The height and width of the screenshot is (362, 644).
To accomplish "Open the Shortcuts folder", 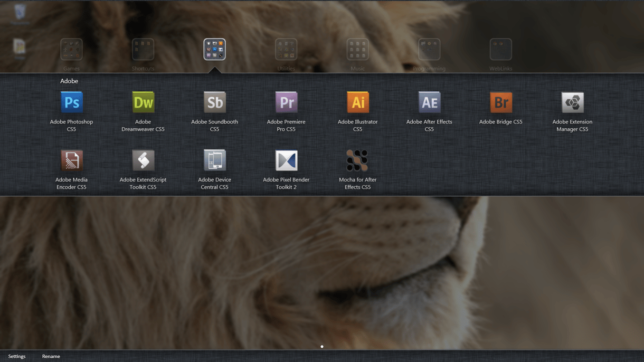I will (143, 49).
